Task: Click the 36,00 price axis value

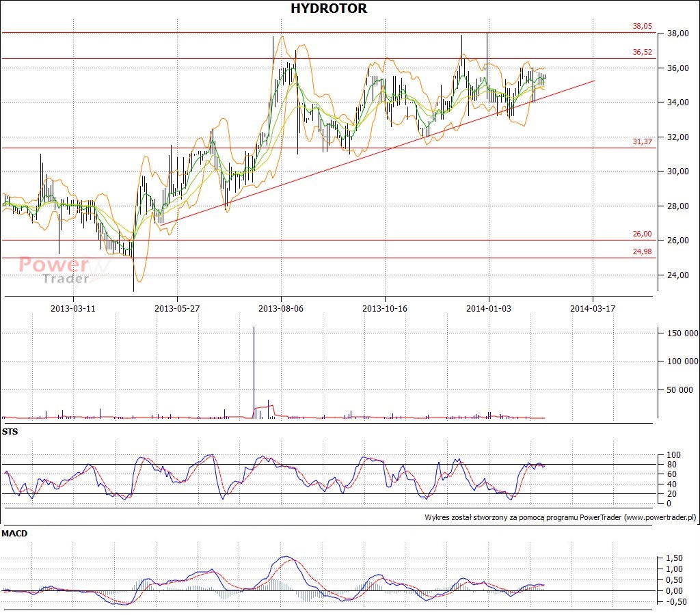Action: click(x=677, y=68)
